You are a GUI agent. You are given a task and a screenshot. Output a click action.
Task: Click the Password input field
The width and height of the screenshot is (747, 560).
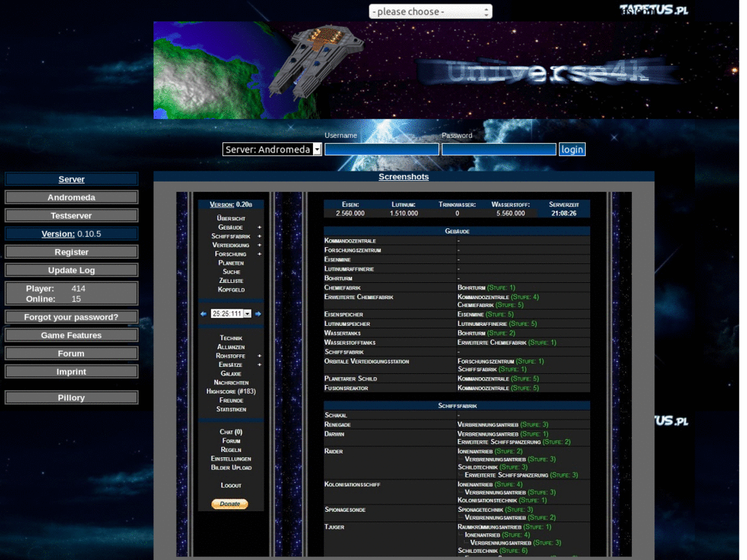pos(499,149)
